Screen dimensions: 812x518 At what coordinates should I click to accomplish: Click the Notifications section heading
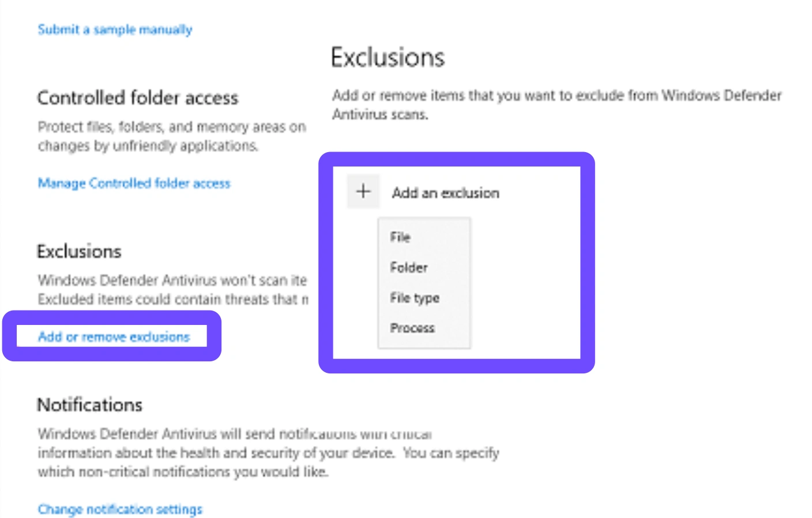coord(89,405)
